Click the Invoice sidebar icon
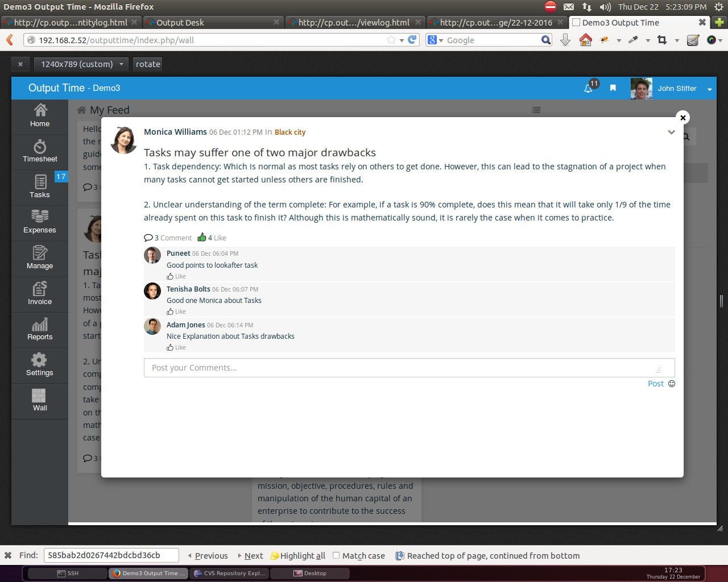728x582 pixels. coord(39,294)
